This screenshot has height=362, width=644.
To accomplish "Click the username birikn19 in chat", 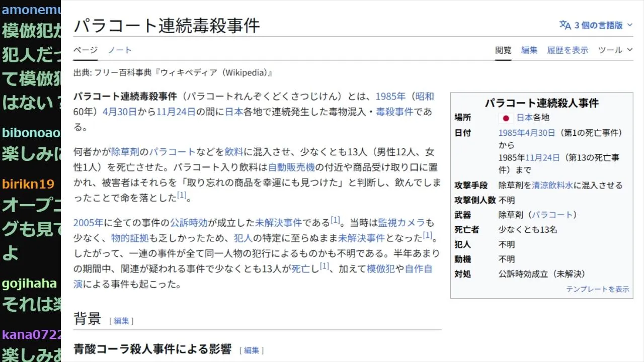I will [28, 184].
